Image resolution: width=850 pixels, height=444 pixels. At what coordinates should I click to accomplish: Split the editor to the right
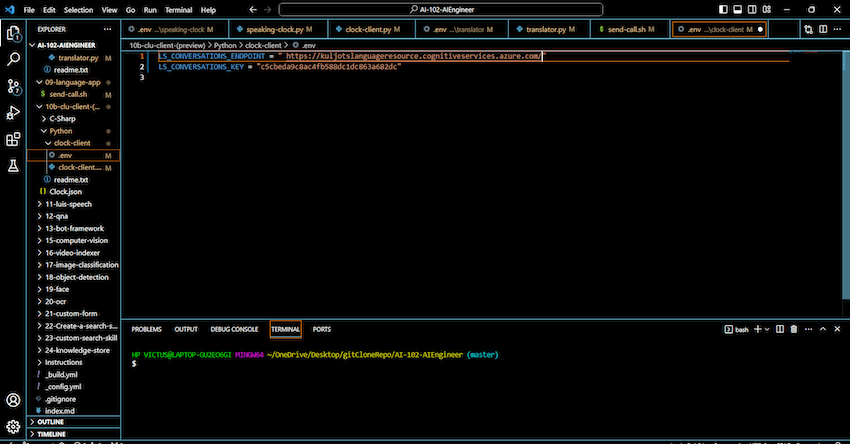(823, 29)
